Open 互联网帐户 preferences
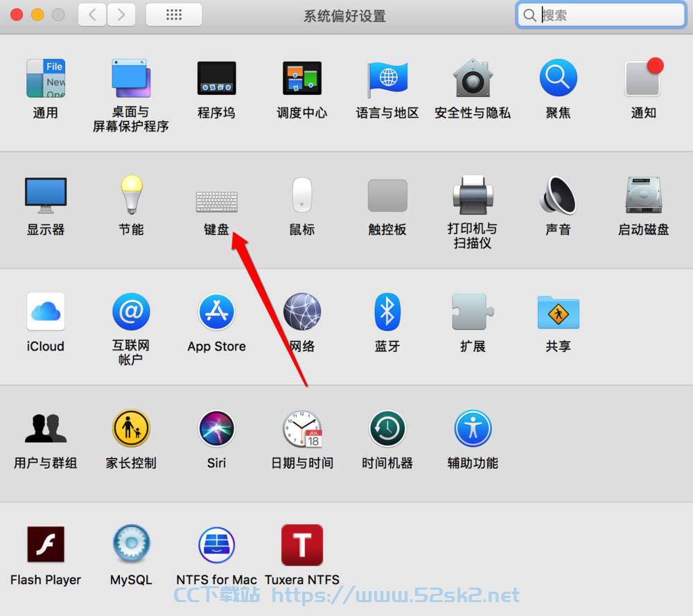 pos(131,312)
